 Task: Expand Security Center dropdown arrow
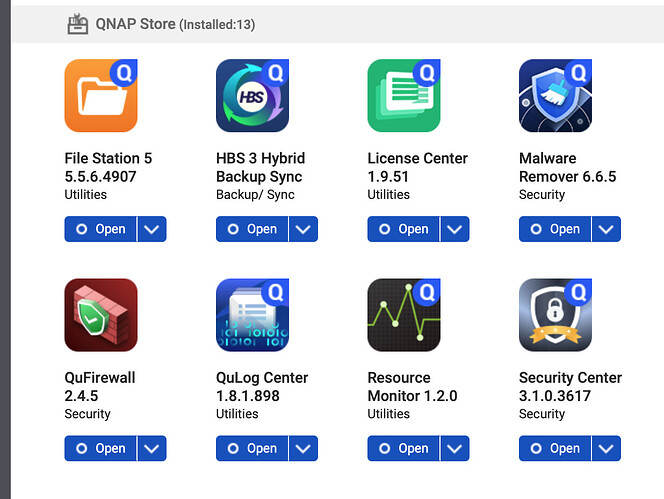(606, 449)
